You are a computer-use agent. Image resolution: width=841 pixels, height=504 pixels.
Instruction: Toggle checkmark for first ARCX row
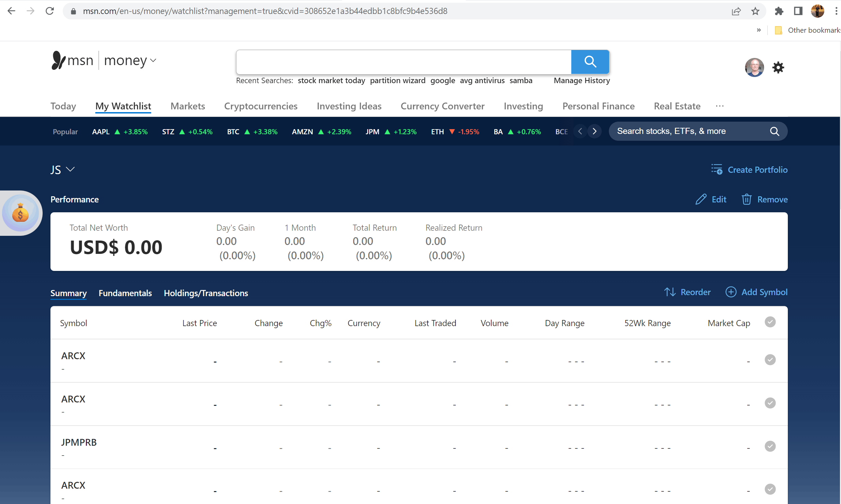click(770, 360)
